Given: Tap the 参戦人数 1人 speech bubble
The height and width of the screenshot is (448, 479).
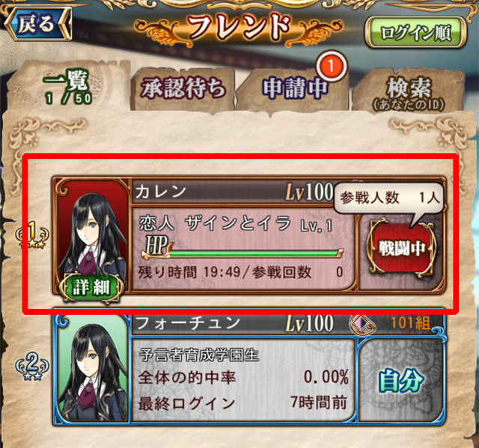Looking at the screenshot, I should [x=389, y=198].
